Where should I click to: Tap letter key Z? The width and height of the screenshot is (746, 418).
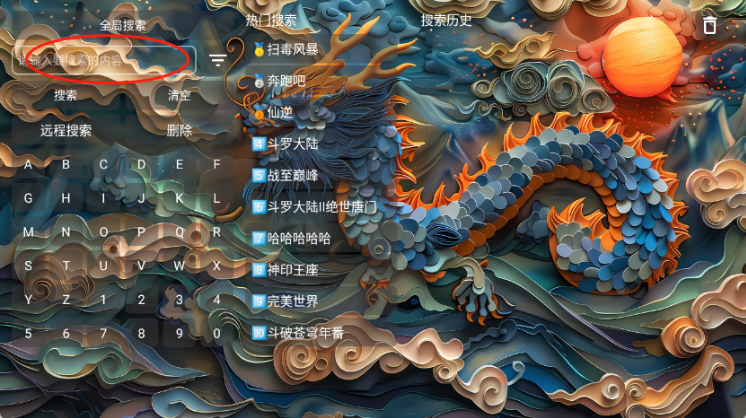[x=66, y=300]
